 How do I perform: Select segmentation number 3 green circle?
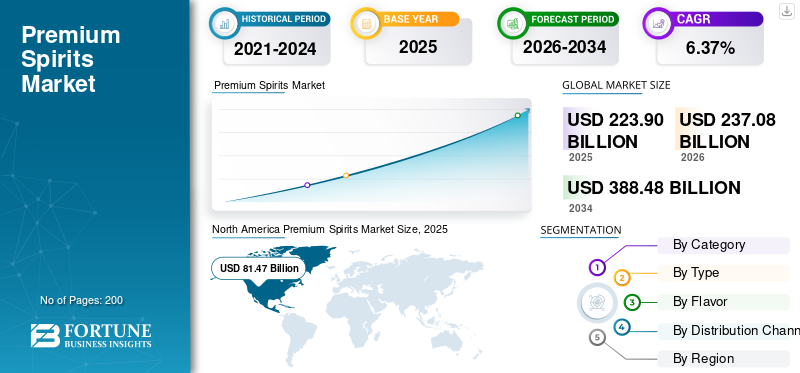click(632, 302)
